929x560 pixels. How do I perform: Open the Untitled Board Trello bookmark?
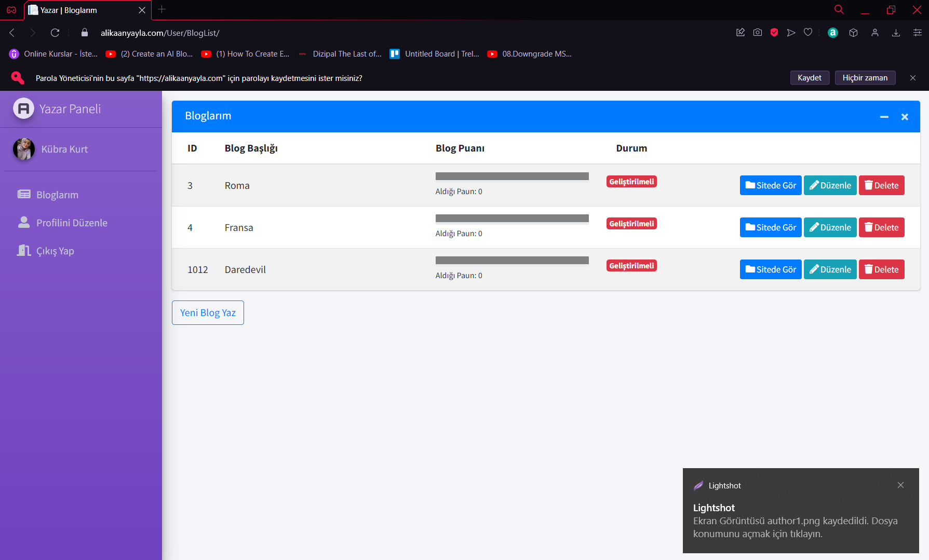point(435,54)
